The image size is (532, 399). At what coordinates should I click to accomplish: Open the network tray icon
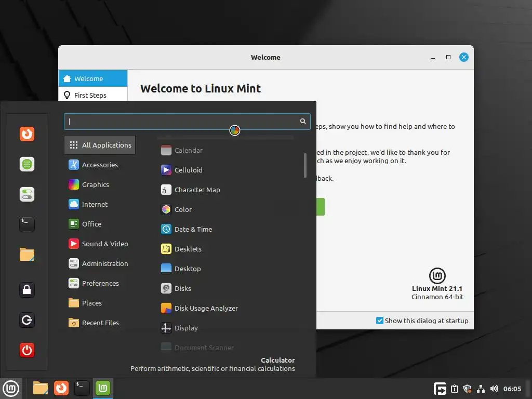pyautogui.click(x=481, y=389)
